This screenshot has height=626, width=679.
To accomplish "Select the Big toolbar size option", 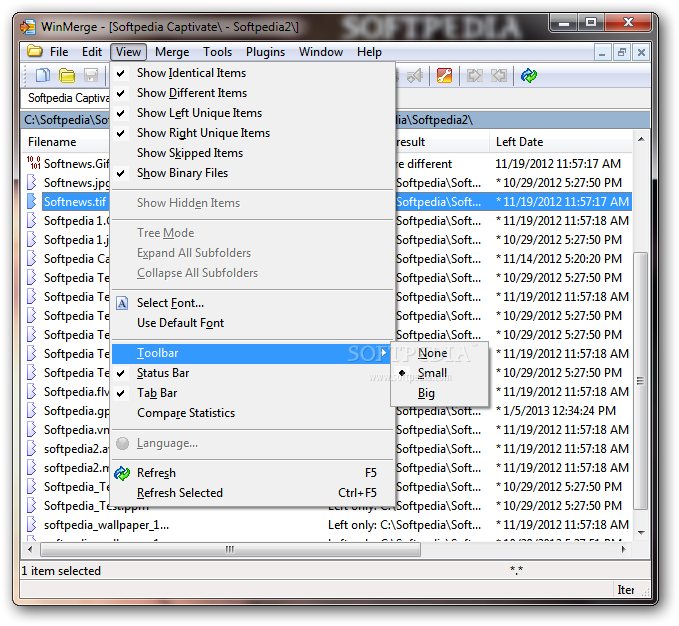I will [x=440, y=393].
